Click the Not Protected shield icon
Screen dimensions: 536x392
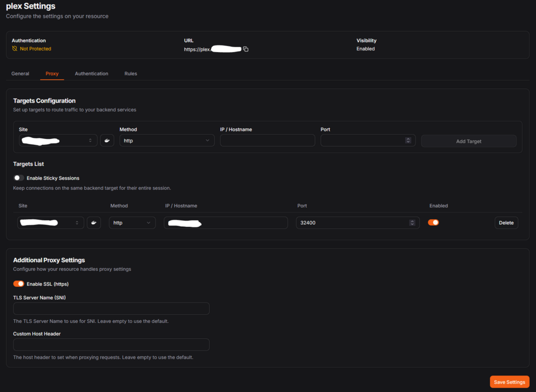tap(14, 49)
